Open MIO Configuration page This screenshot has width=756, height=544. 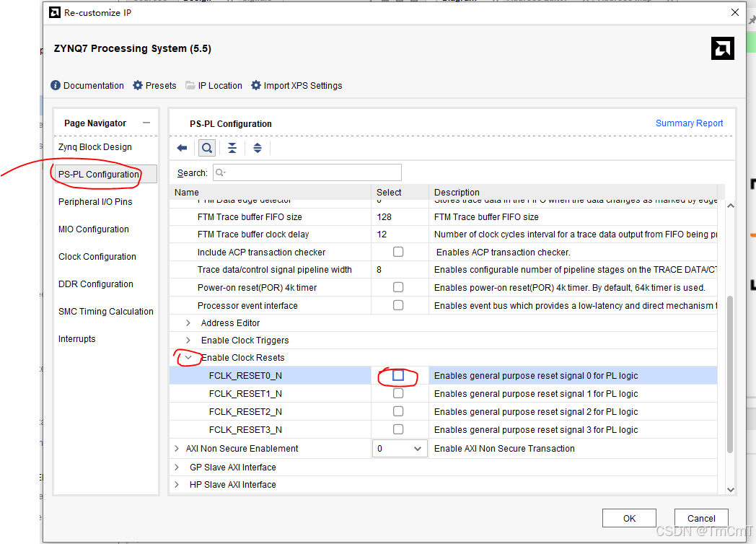click(x=94, y=229)
